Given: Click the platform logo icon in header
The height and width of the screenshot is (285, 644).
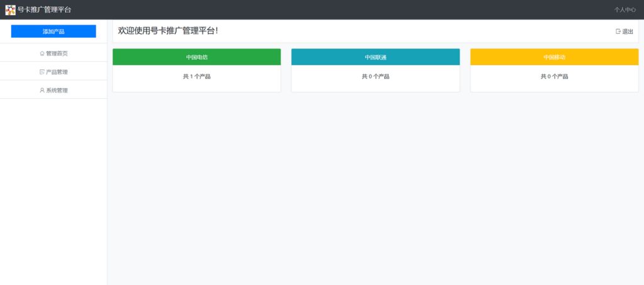Looking at the screenshot, I should (10, 9).
